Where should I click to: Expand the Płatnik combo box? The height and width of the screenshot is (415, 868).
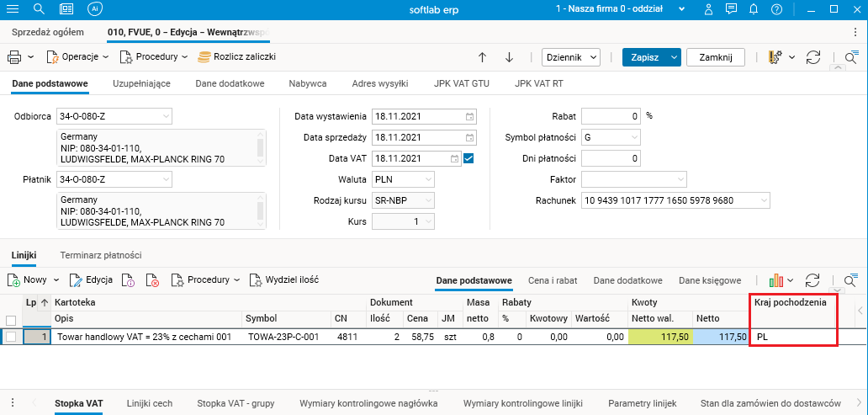(166, 179)
